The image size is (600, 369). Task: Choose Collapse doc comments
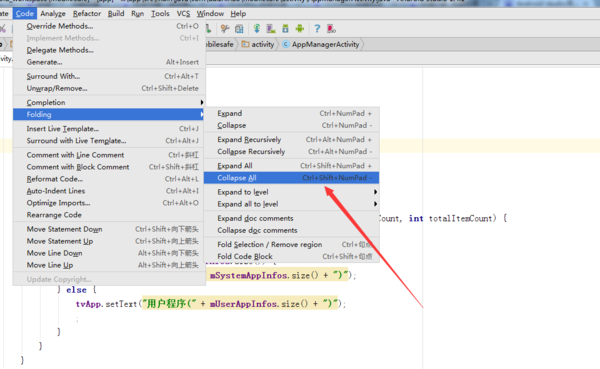click(292, 230)
